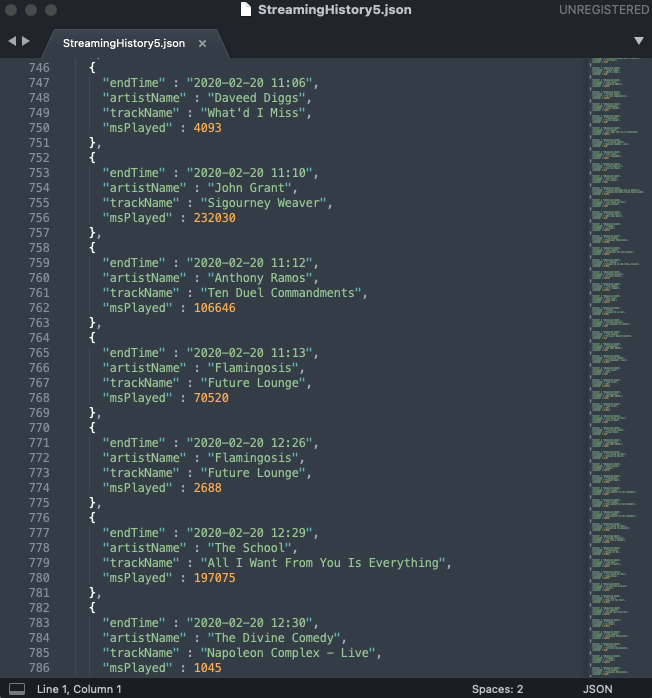Click line number 757 in the gutter
Image resolution: width=652 pixels, height=698 pixels.
(39, 233)
